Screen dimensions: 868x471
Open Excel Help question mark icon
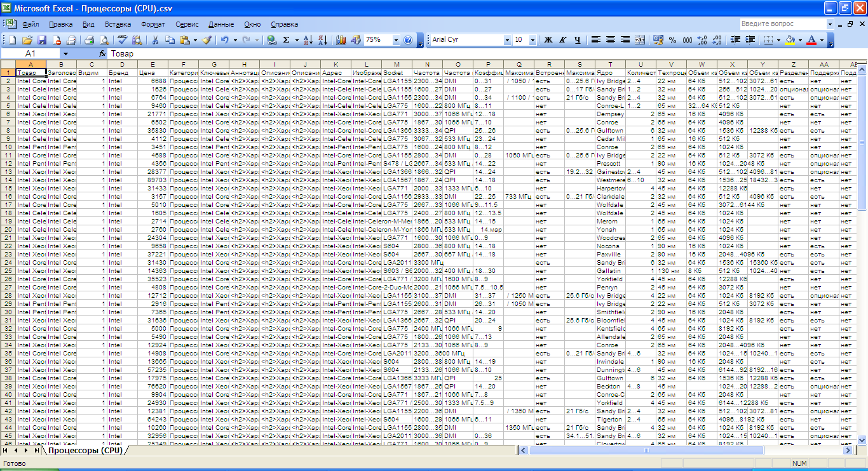[x=408, y=39]
